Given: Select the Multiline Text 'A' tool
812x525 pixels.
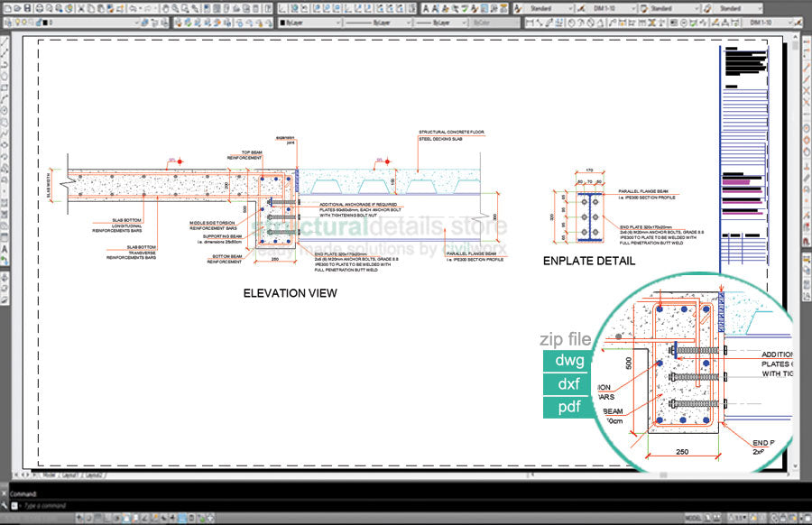Looking at the screenshot, I should tap(6, 247).
